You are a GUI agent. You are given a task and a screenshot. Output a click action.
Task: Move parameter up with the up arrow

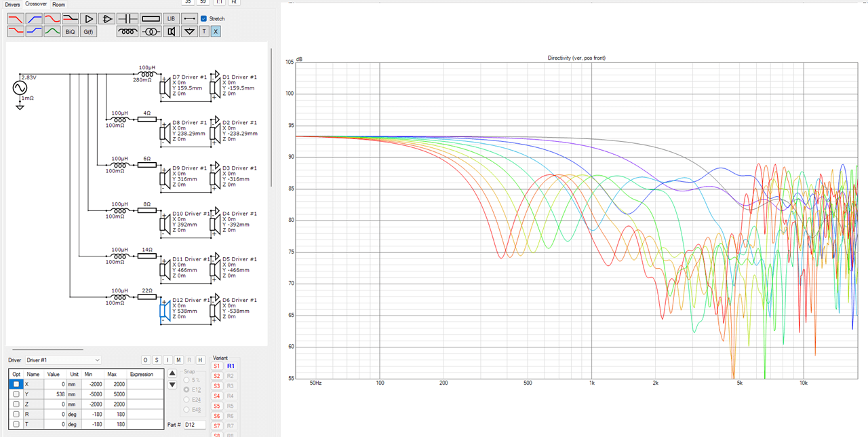(x=172, y=373)
